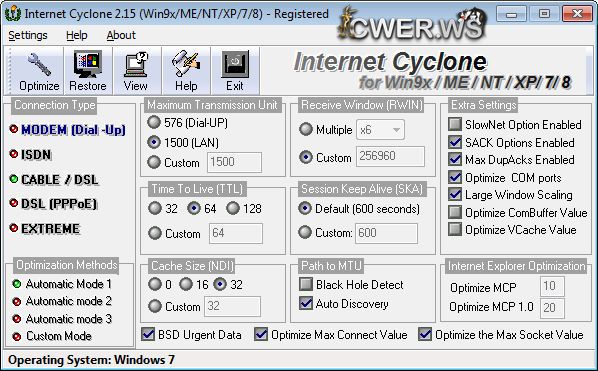Screen dimensions: 598x371
Task: Toggle Optimize COM ports checkbox
Action: [x=455, y=177]
